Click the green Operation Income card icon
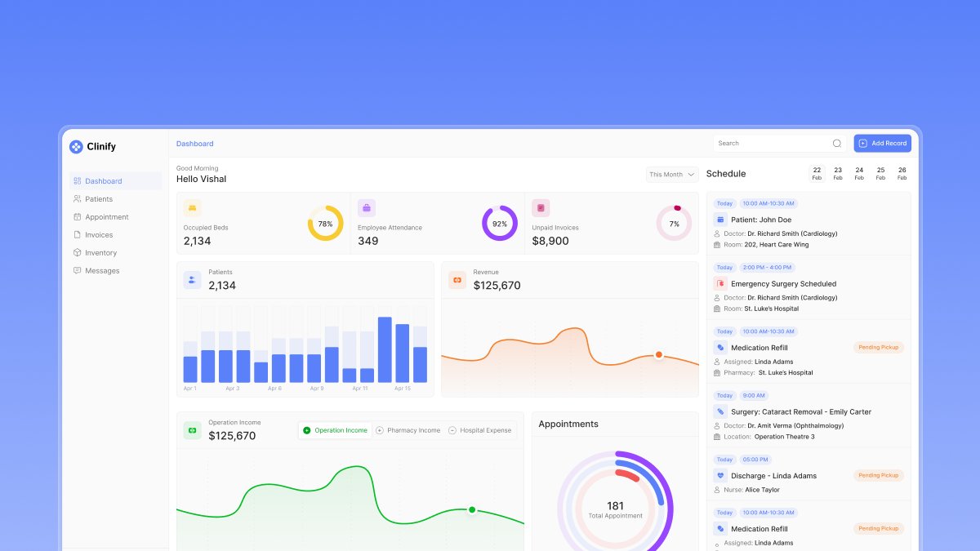The width and height of the screenshot is (980, 551). pyautogui.click(x=192, y=430)
